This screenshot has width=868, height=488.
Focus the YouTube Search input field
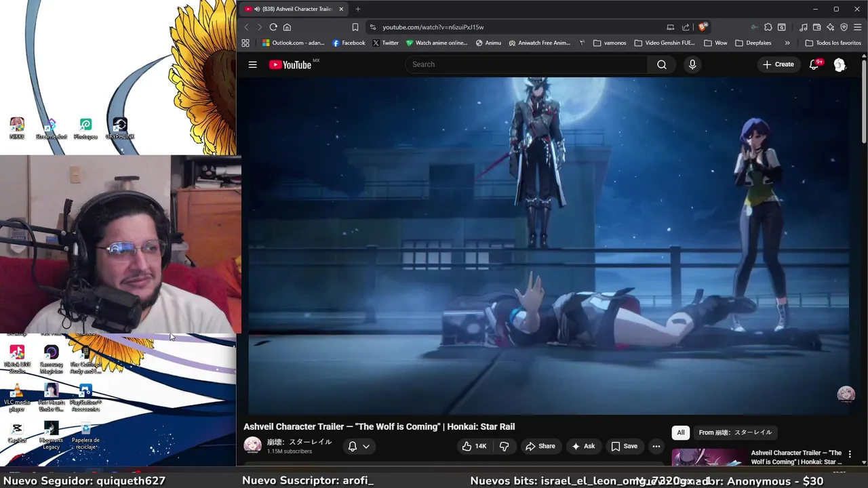tap(526, 64)
